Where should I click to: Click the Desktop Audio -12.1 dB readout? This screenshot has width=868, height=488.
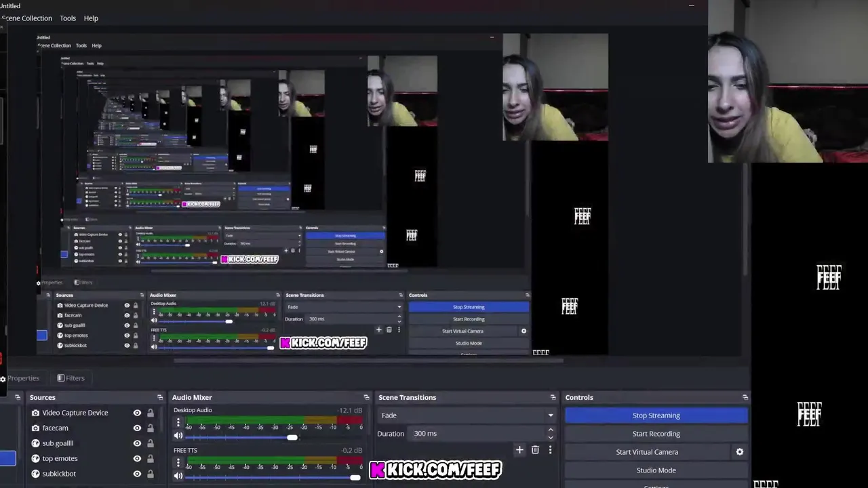click(350, 411)
